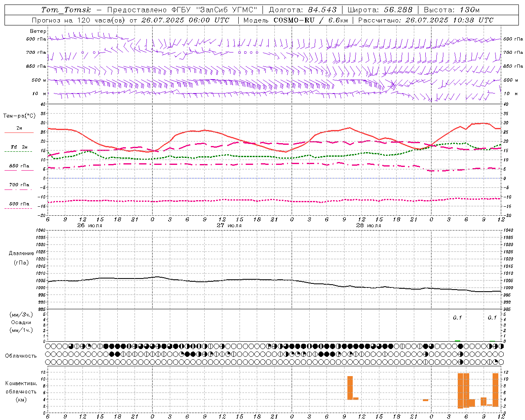Click the Ветер section label

pos(38,31)
